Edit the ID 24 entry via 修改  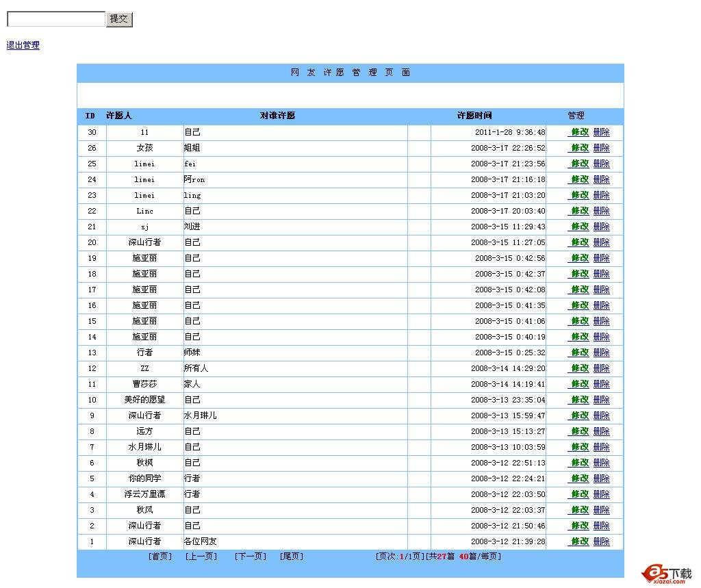(580, 179)
